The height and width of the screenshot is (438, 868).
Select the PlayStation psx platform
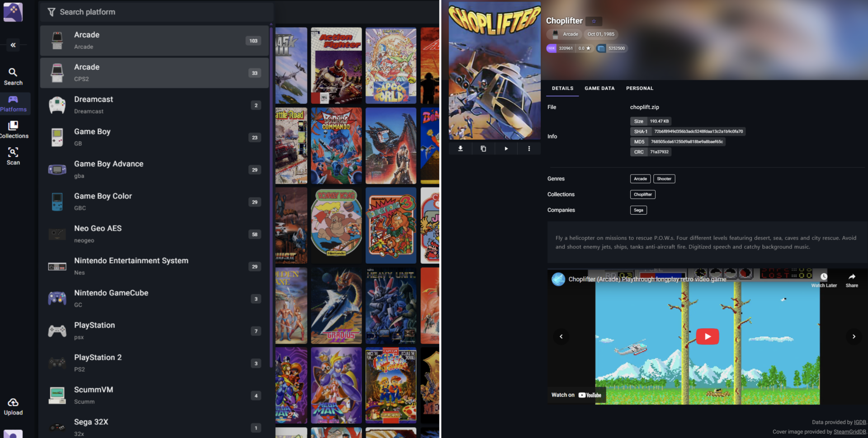154,331
